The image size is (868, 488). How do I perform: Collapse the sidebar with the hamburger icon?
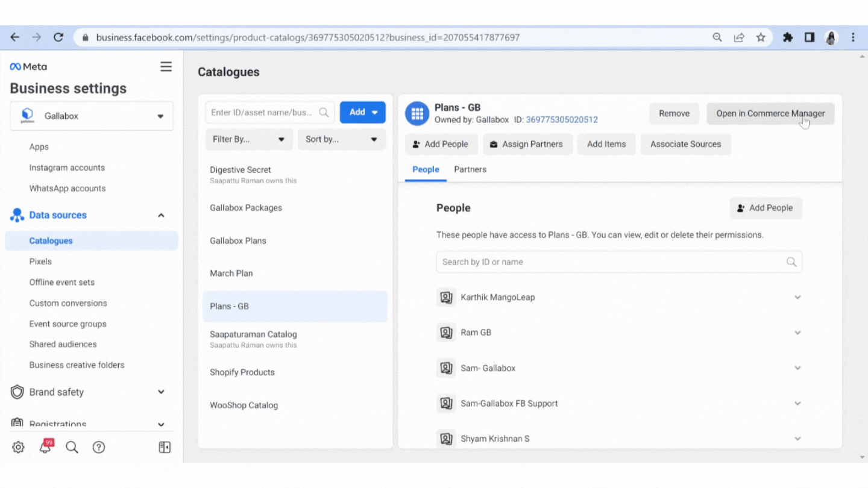pyautogui.click(x=166, y=67)
